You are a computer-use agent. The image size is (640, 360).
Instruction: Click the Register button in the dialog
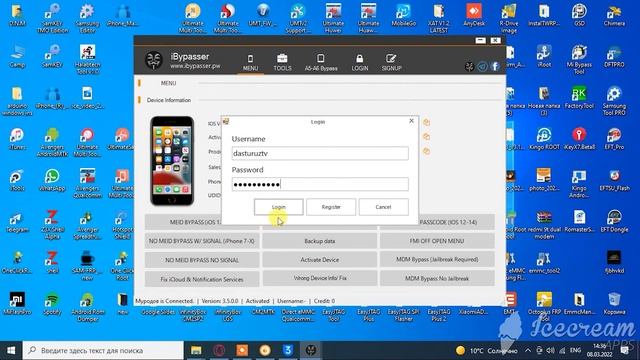331,207
